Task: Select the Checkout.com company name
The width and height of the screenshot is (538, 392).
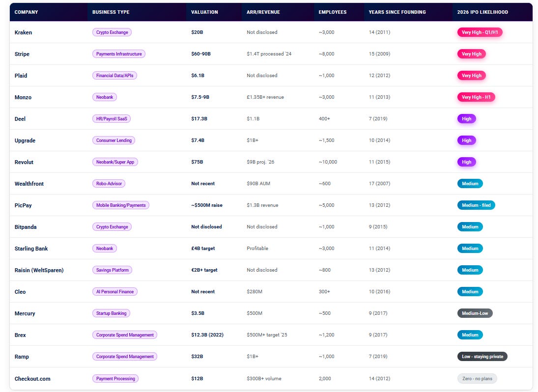Action: 32,379
